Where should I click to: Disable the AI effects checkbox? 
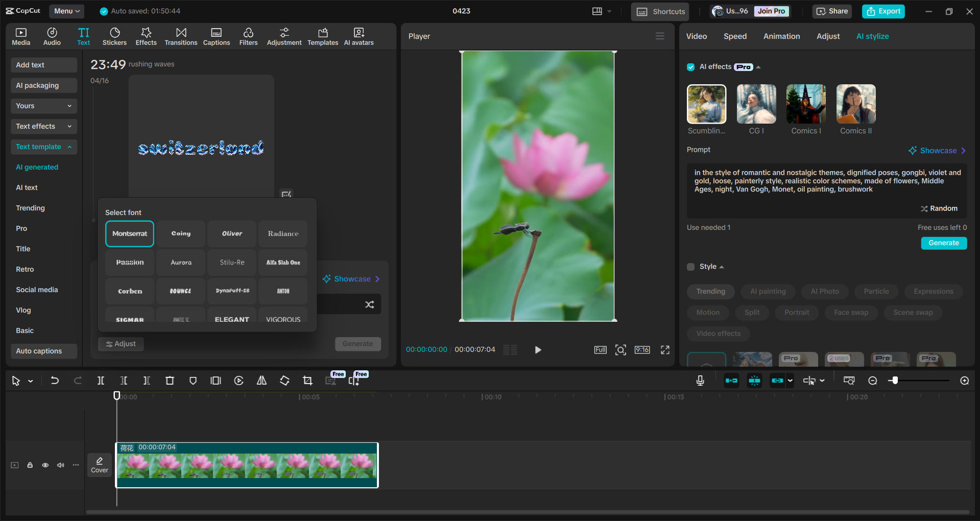tap(690, 67)
